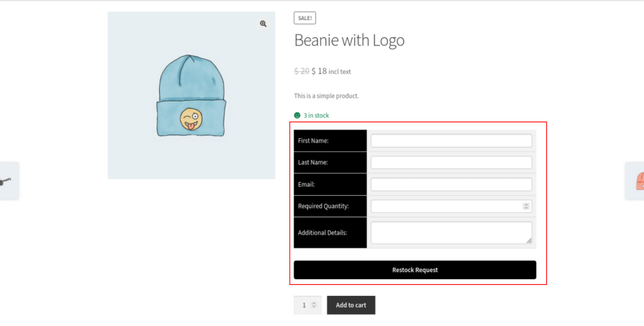Click the green in-stock smiley icon

coord(297,115)
